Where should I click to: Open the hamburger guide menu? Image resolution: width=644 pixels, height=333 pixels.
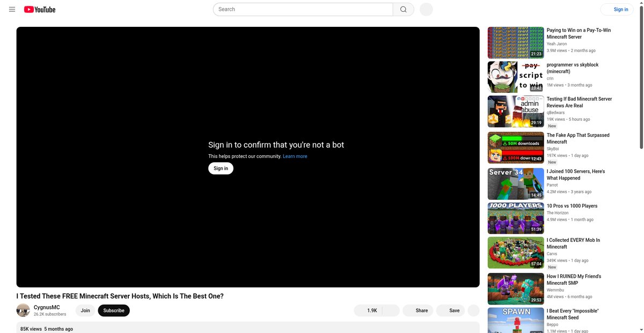click(x=12, y=9)
